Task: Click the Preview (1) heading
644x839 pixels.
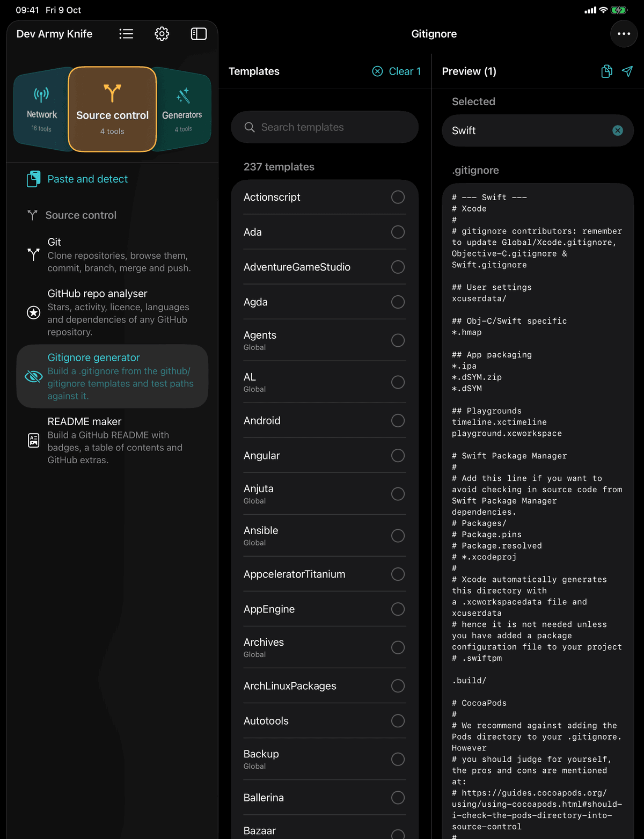Action: coord(469,71)
